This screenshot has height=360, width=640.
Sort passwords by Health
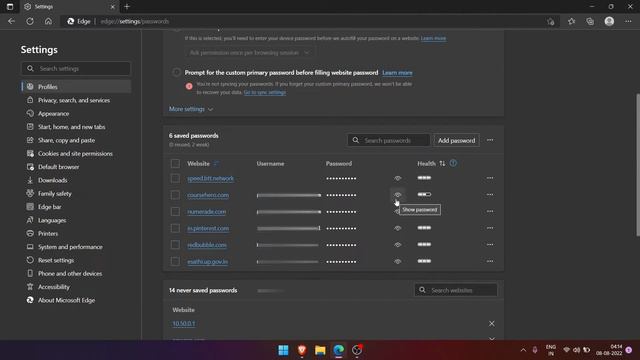[x=442, y=163]
